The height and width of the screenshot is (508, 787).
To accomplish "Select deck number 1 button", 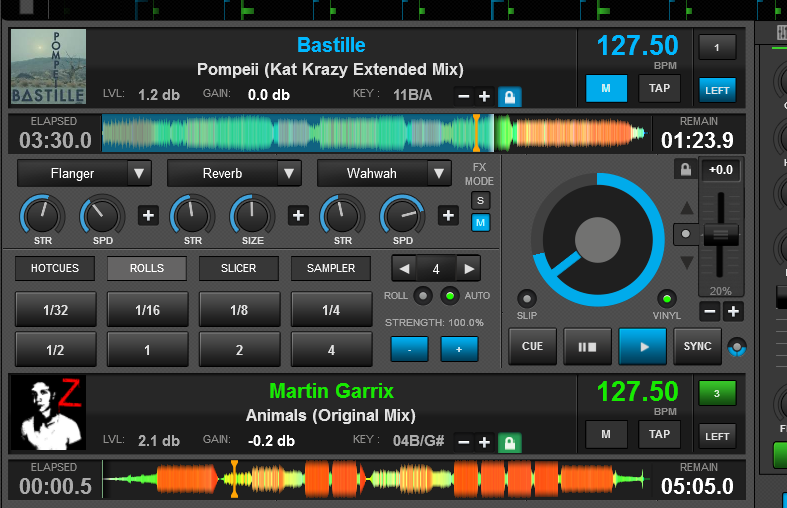I will point(717,48).
